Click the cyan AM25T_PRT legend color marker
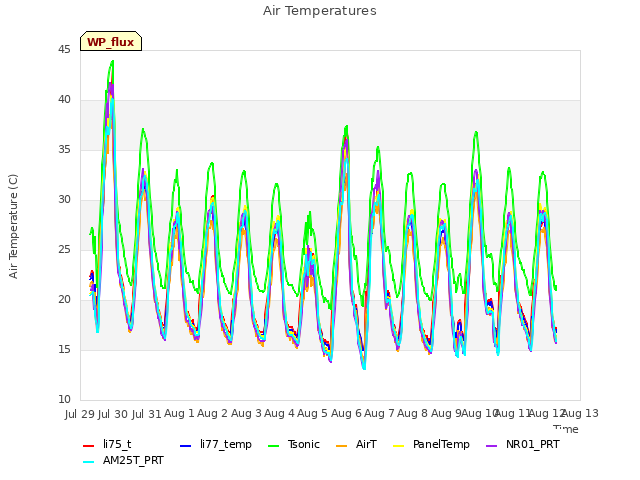The width and height of the screenshot is (640, 480). [89, 462]
